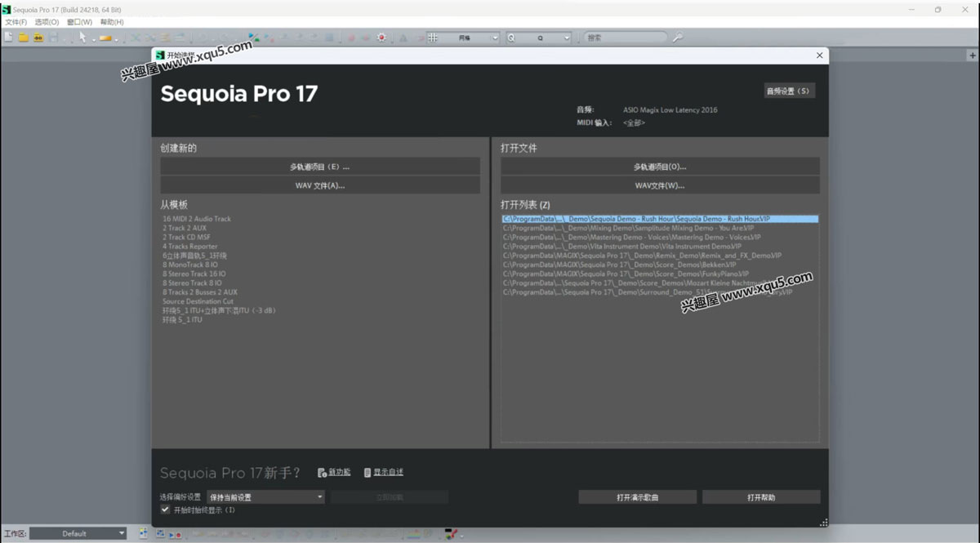Select recent file Vita Instrument Demo.VIP
The height and width of the screenshot is (543, 980).
coord(622,246)
